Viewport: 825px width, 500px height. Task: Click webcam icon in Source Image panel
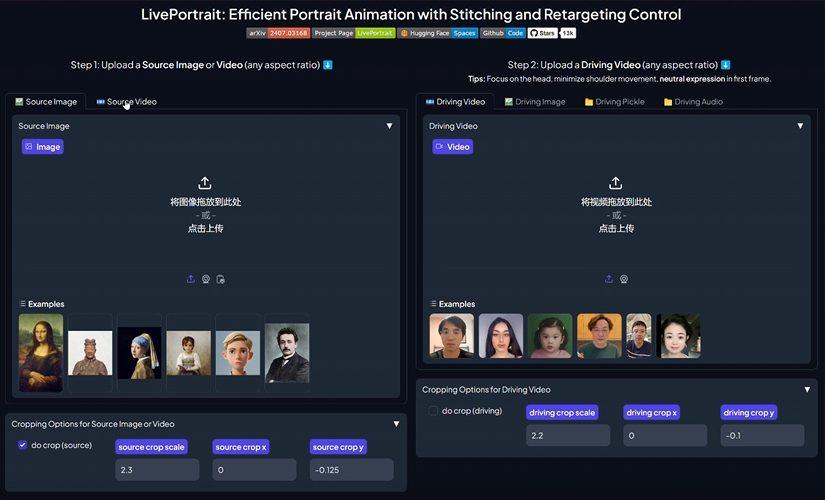tap(206, 279)
